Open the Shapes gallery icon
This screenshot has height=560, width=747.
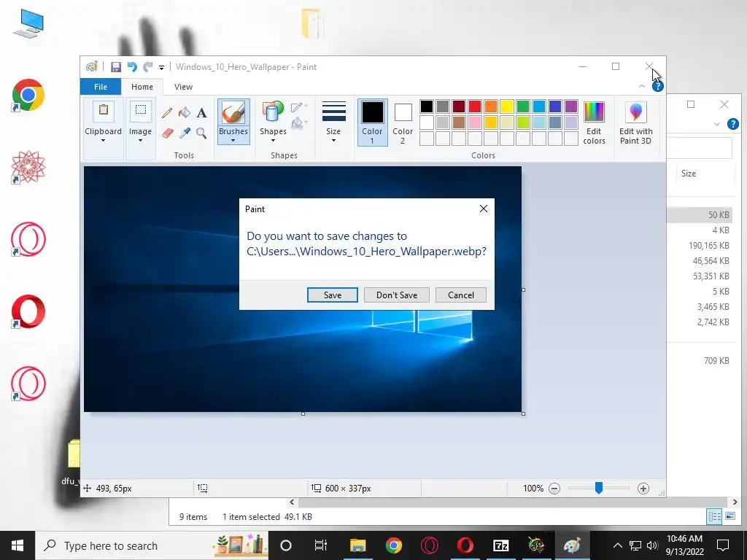(x=273, y=112)
